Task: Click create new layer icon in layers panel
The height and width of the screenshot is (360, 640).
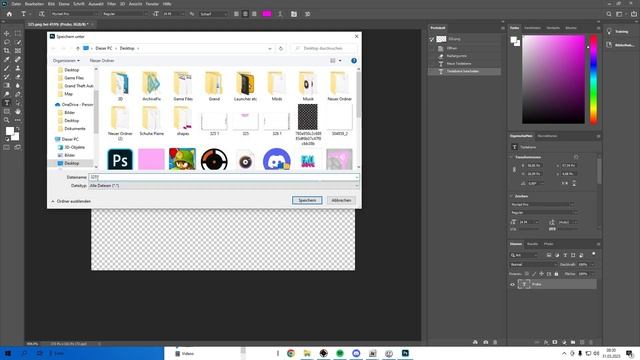Action: click(582, 342)
